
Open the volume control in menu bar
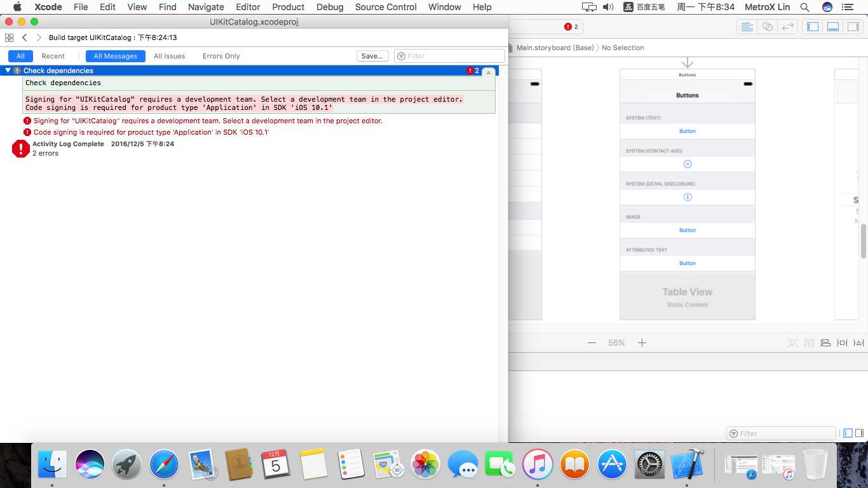[608, 7]
